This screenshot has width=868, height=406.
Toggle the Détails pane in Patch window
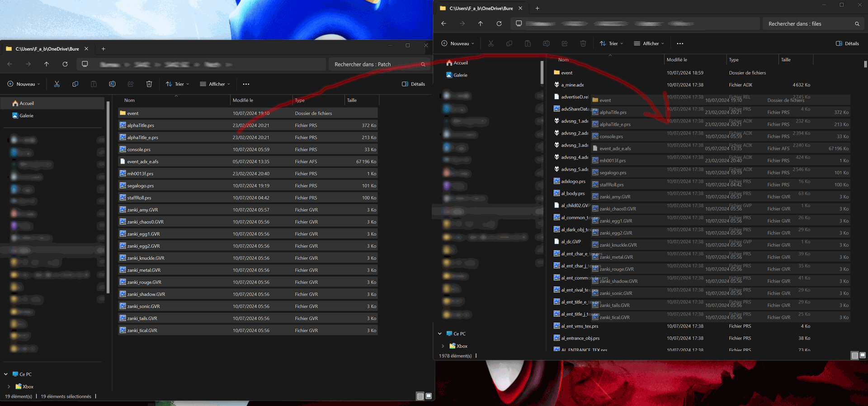[413, 84]
